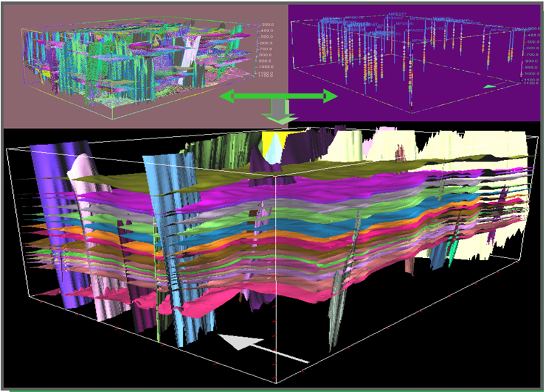Open the top-left seismic interpretation view
Viewport: 544px width, 392px height.
138,62
